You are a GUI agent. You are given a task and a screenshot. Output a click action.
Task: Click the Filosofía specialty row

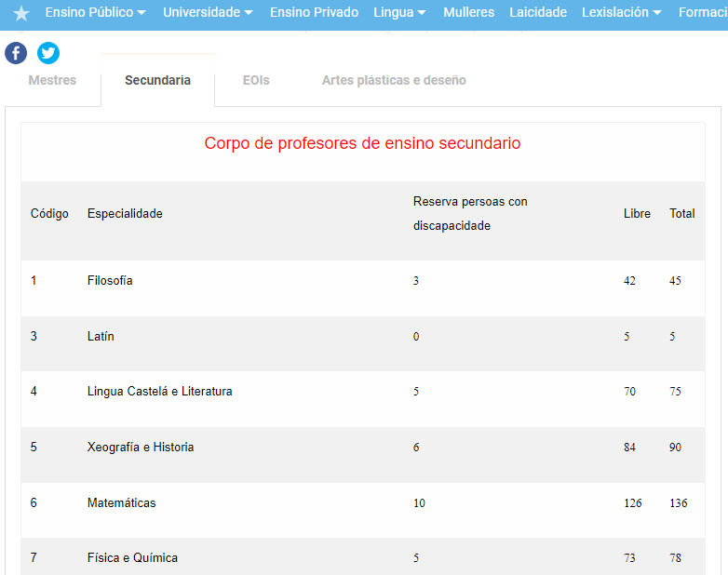pos(110,280)
